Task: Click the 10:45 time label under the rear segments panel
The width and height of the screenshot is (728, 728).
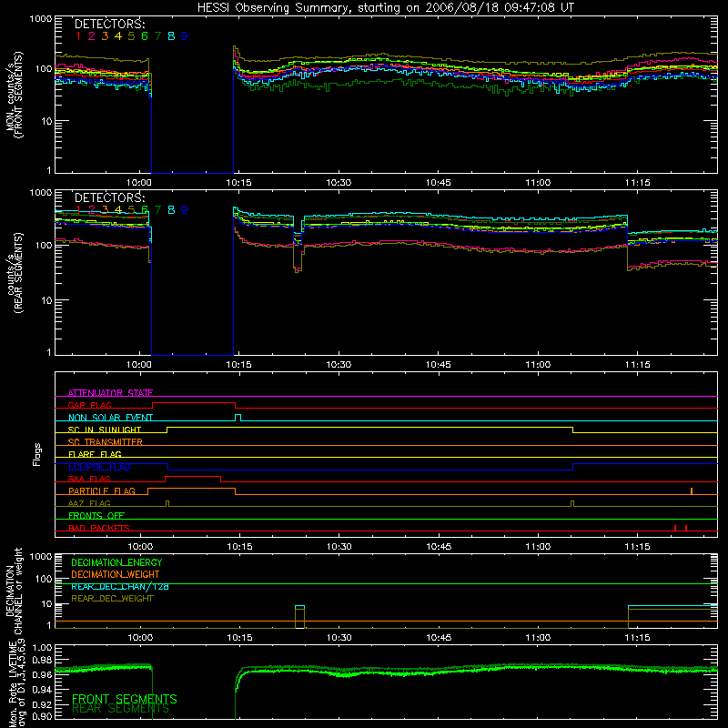Action: click(x=439, y=365)
